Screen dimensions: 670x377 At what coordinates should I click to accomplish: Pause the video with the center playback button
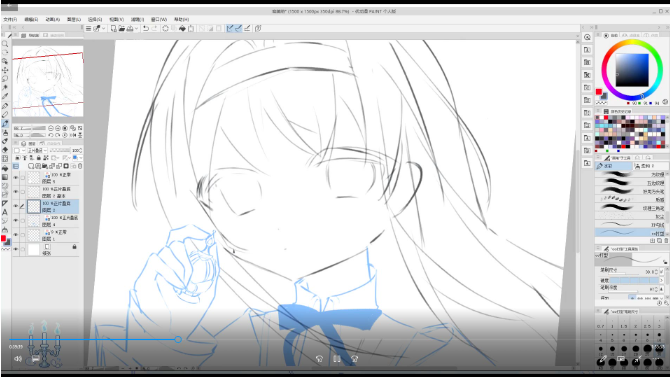tap(337, 359)
